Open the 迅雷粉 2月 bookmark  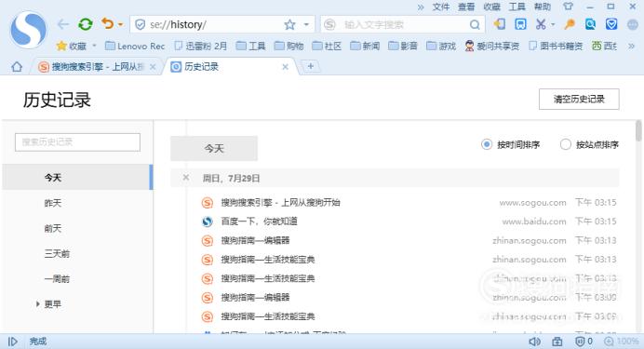200,46
